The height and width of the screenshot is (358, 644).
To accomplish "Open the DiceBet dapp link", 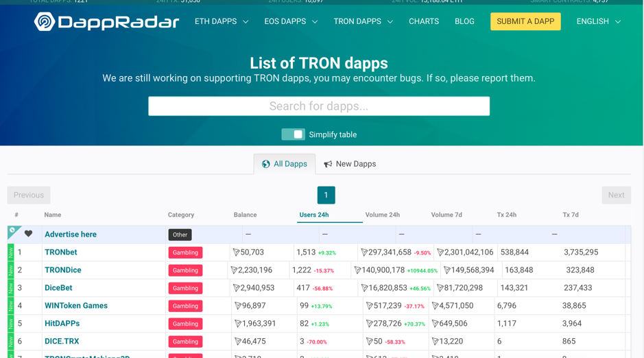I will pos(58,288).
